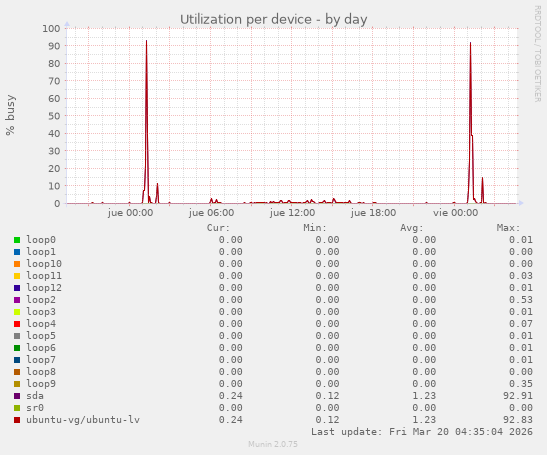Click the loop12 dark blue swatch
The height and width of the screenshot is (455, 547).
[17, 288]
